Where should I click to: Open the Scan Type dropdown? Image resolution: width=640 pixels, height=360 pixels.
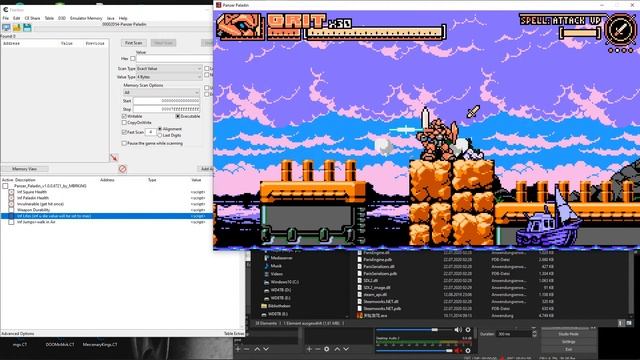point(169,69)
